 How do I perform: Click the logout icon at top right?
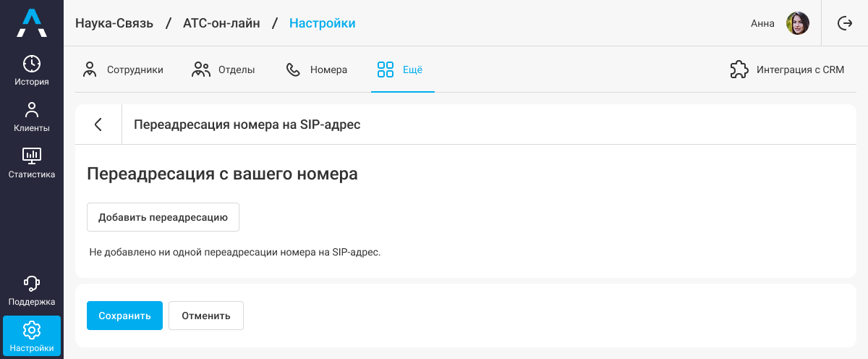844,23
